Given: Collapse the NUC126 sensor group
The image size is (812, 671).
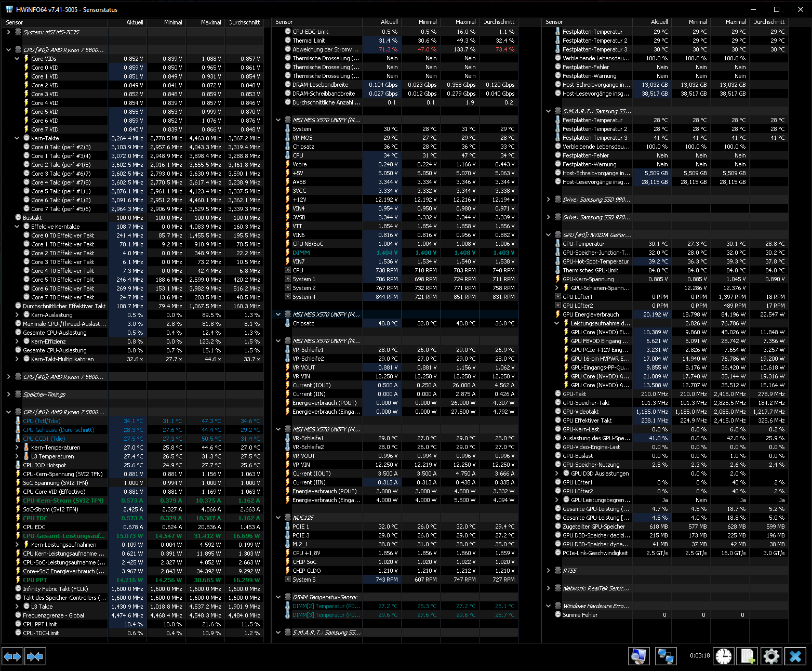Looking at the screenshot, I should click(278, 518).
